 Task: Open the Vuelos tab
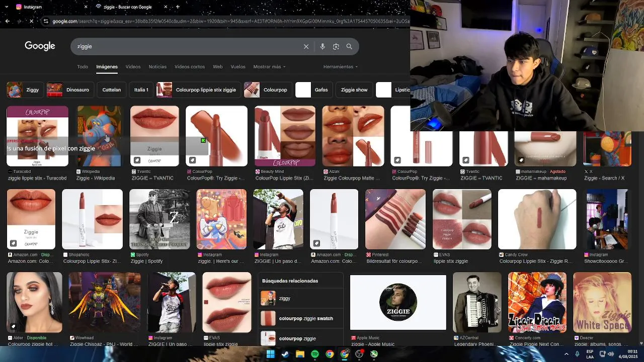click(x=238, y=67)
